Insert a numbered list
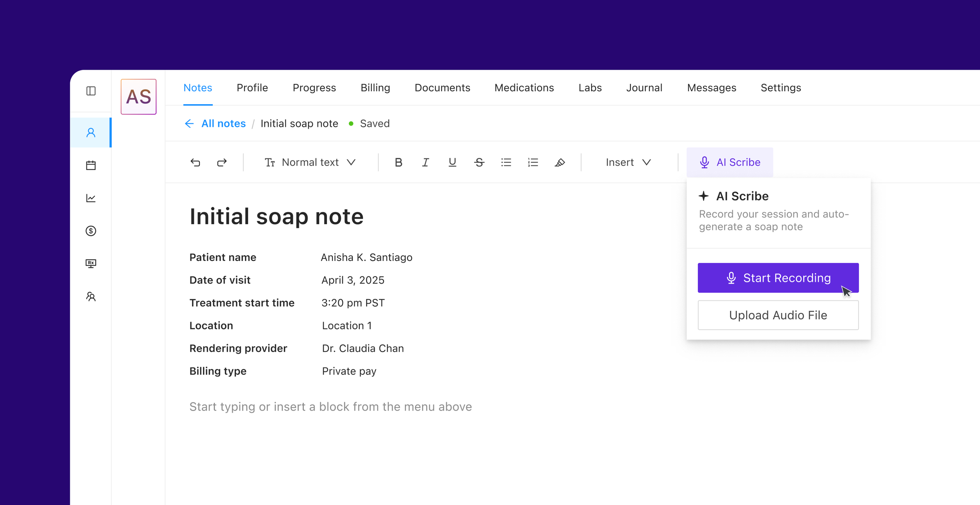 click(533, 162)
